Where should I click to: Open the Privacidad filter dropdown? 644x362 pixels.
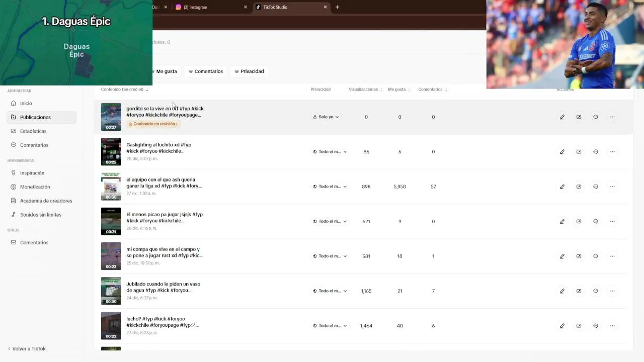[x=249, y=71]
